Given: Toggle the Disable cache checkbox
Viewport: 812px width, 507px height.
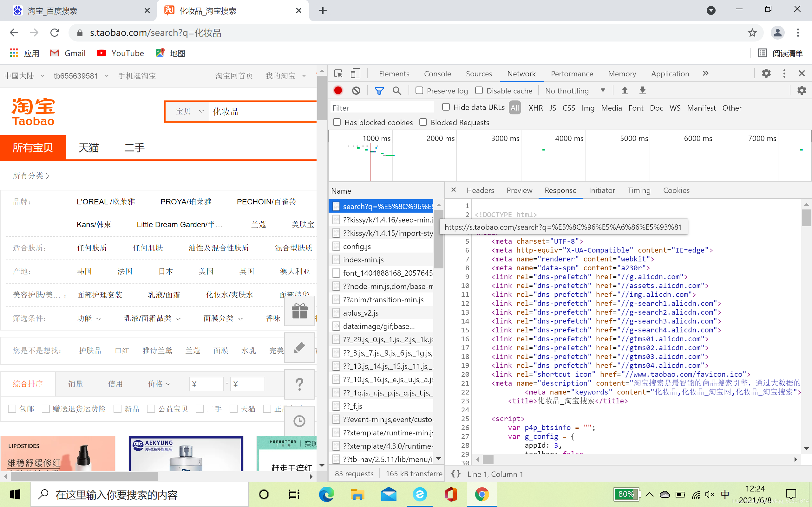Looking at the screenshot, I should click(x=479, y=90).
